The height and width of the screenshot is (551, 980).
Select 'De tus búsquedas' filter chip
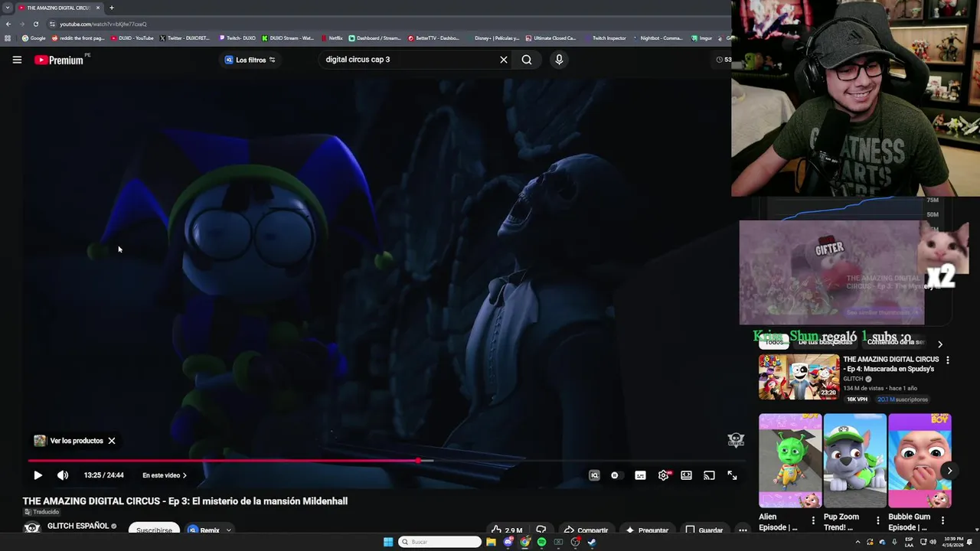(825, 342)
